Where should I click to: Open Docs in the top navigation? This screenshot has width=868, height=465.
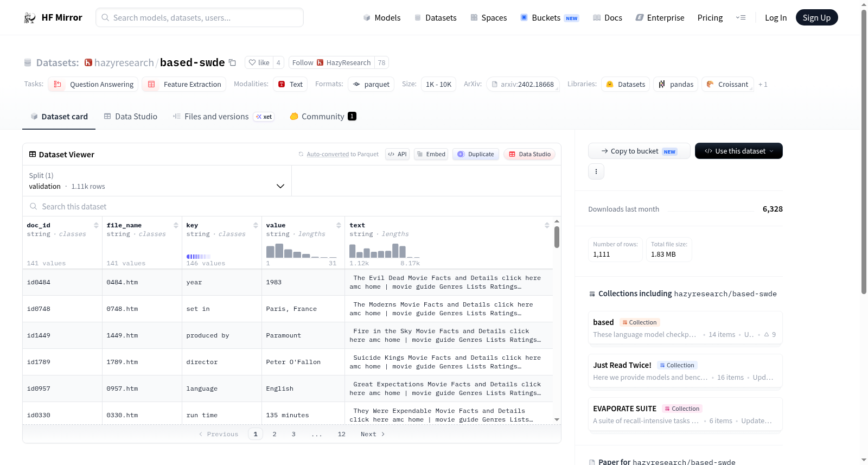tap(608, 17)
